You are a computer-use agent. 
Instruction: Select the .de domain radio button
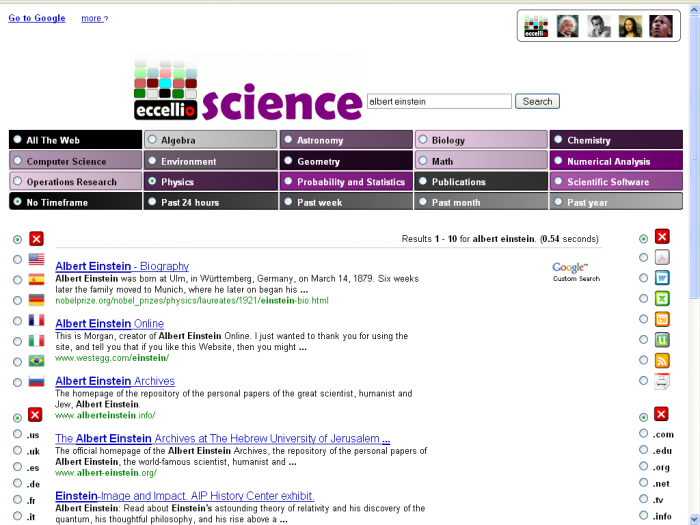[x=17, y=483]
